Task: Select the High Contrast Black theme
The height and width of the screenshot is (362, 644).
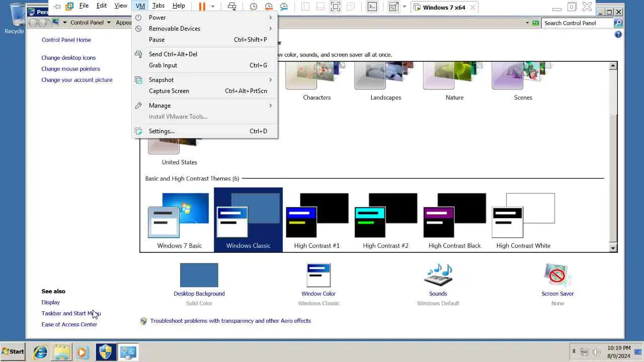Action: [454, 220]
